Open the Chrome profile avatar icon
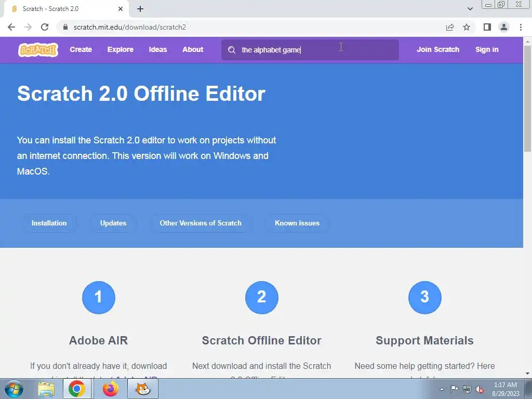This screenshot has width=532, height=399. (x=504, y=27)
